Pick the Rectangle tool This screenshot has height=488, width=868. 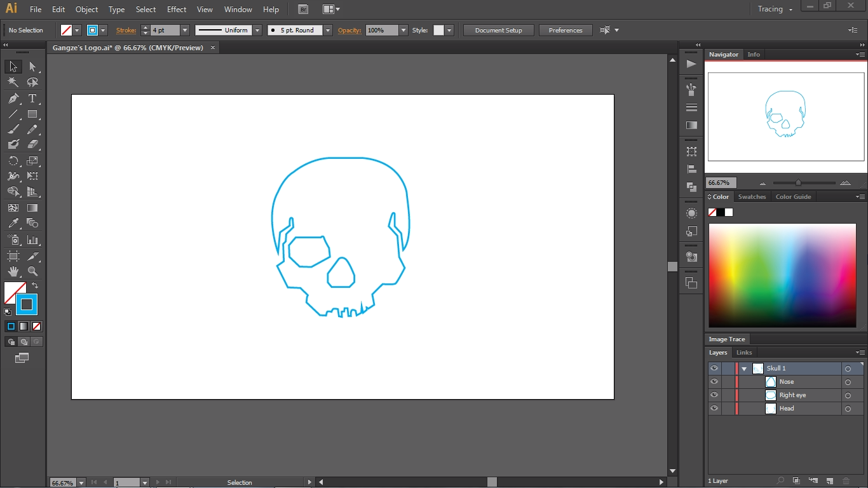pos(32,114)
